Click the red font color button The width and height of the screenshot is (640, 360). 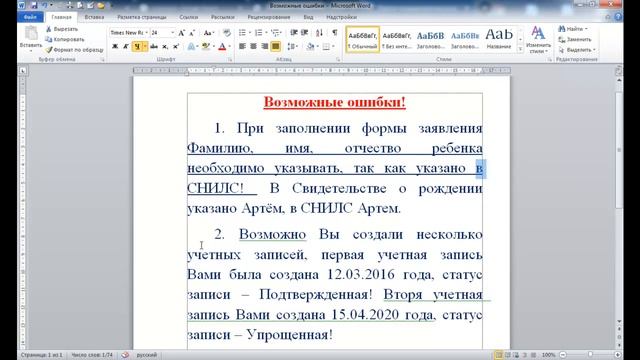click(222, 47)
